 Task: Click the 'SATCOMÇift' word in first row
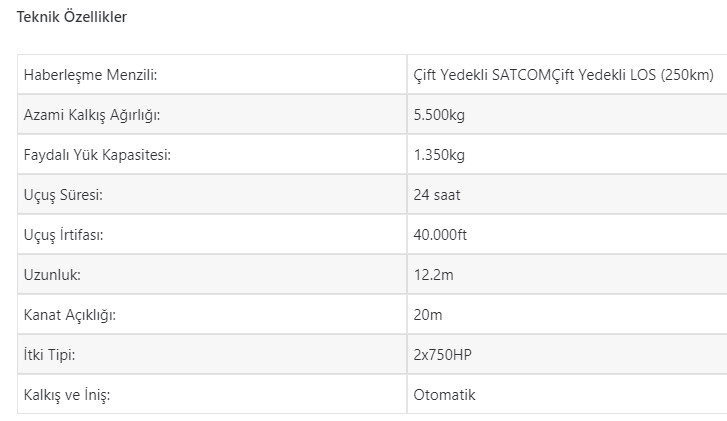tap(532, 75)
